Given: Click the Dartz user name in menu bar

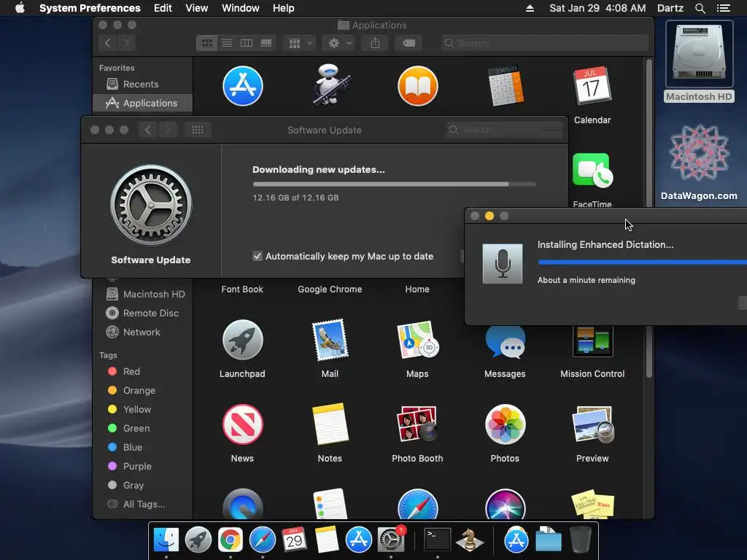Looking at the screenshot, I should click(670, 8).
